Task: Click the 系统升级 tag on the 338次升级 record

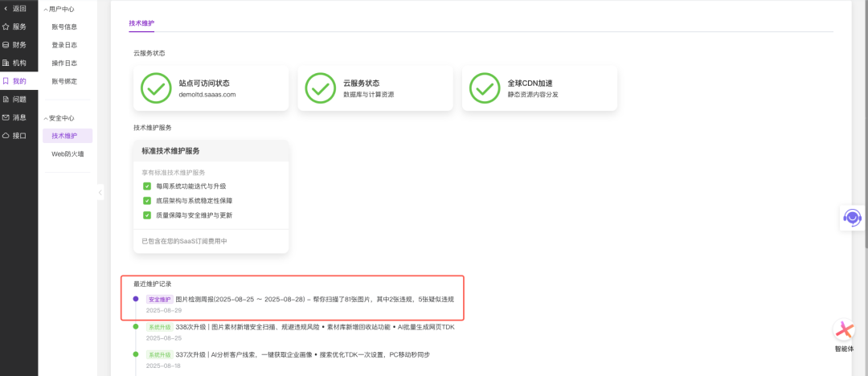Action: click(159, 327)
